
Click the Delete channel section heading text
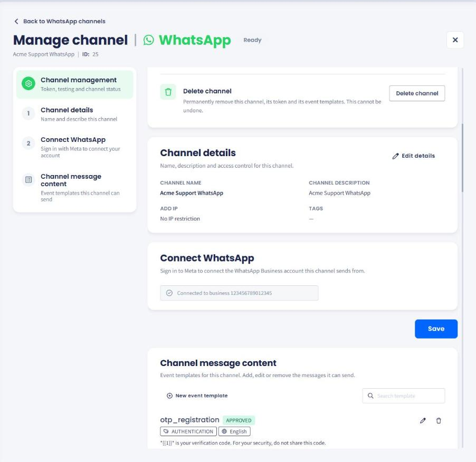[x=207, y=91]
